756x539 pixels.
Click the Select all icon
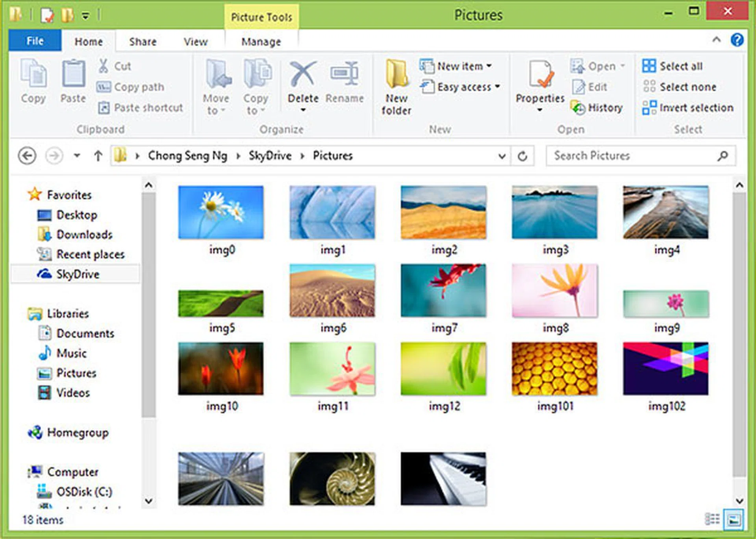click(649, 66)
